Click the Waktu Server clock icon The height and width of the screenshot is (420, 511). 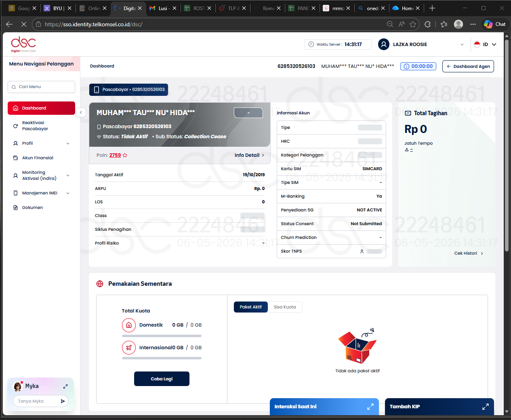pyautogui.click(x=311, y=44)
